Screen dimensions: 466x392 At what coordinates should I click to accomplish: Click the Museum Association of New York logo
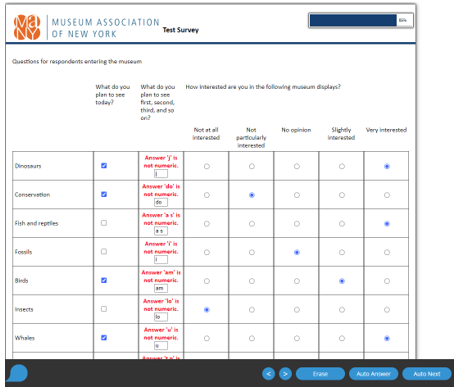coord(87,28)
